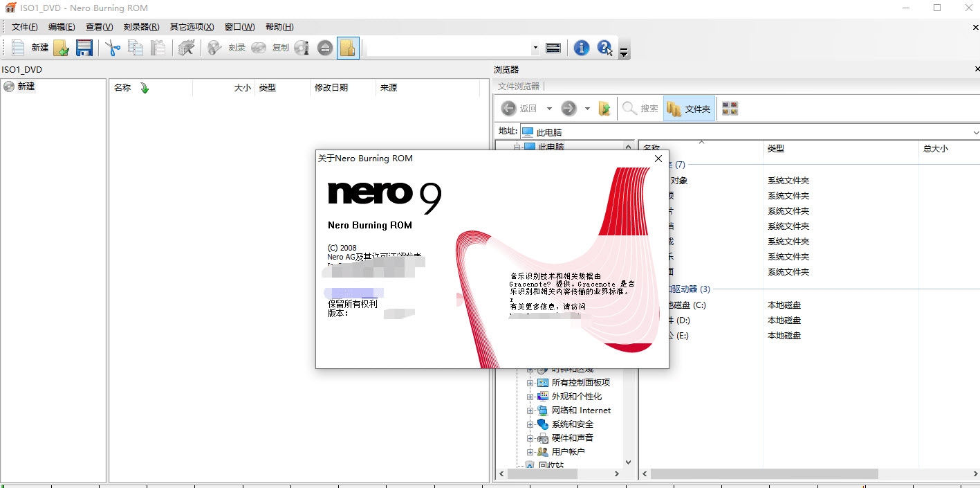Open the 查看(V) menu

(x=99, y=27)
